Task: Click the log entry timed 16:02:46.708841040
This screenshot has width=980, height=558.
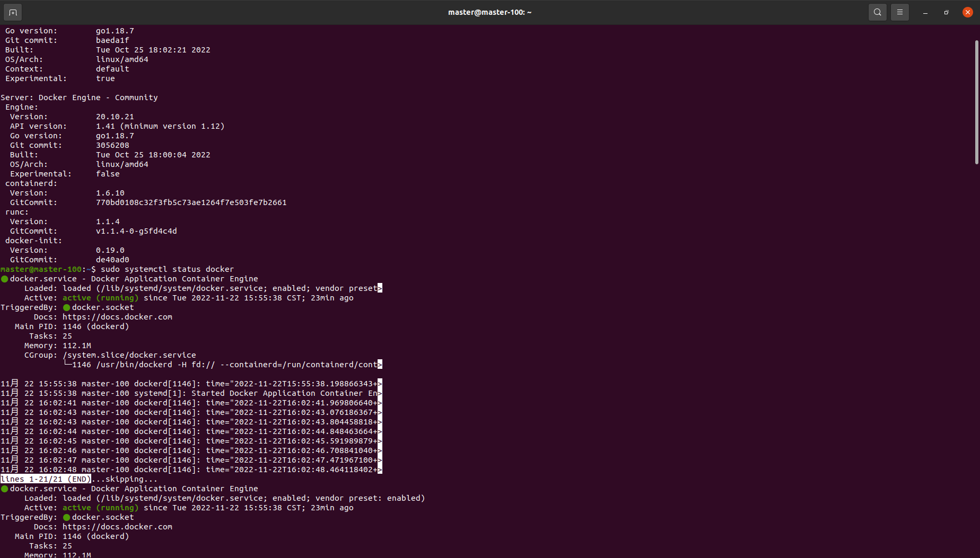Action: point(191,450)
